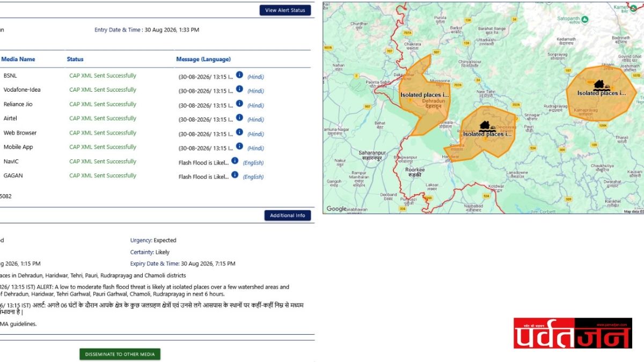Click the (English) link in GAGAN row
The image size is (644, 362).
(x=253, y=176)
